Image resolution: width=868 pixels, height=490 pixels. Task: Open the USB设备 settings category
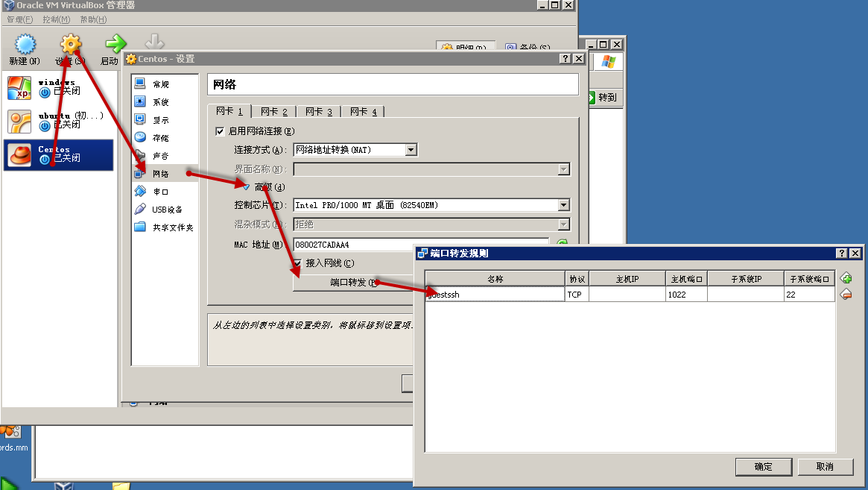165,210
